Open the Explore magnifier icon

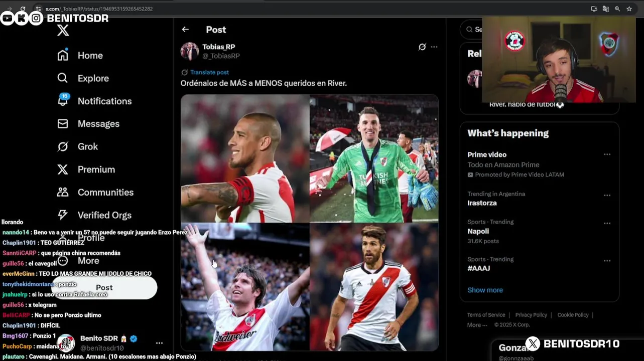click(x=63, y=78)
